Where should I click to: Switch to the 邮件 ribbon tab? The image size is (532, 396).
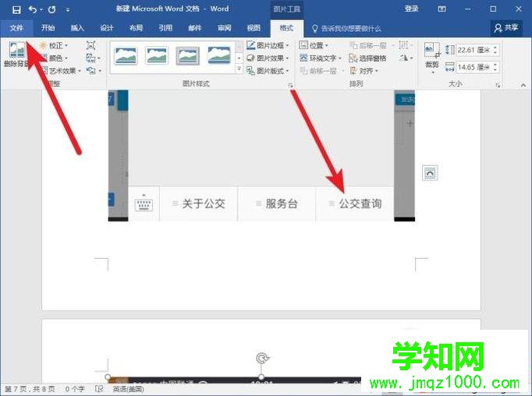tap(195, 28)
